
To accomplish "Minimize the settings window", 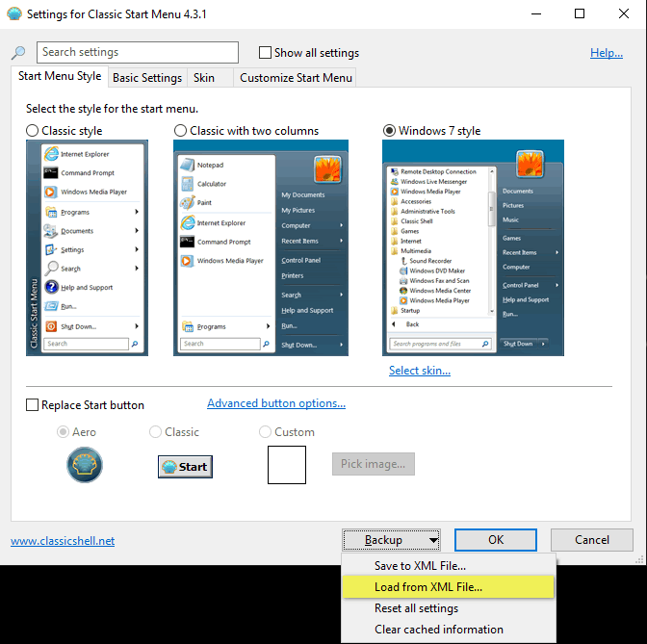I will click(536, 13).
